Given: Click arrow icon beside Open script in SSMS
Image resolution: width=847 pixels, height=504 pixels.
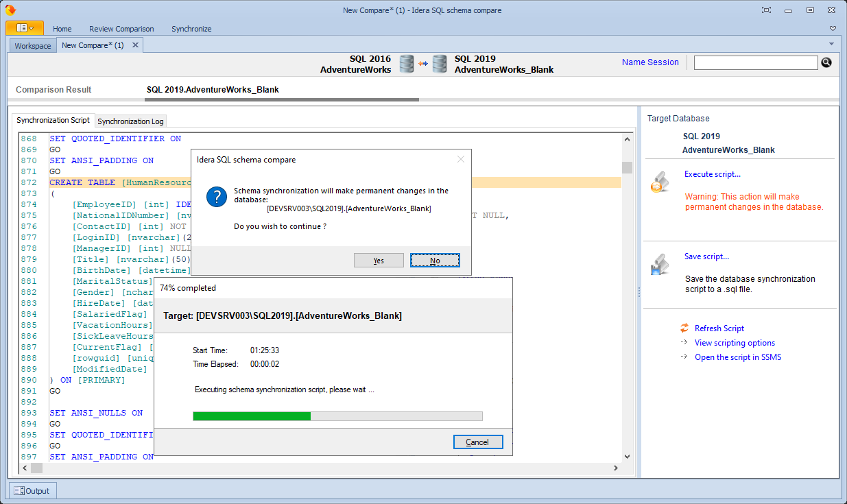Looking at the screenshot, I should (x=684, y=357).
